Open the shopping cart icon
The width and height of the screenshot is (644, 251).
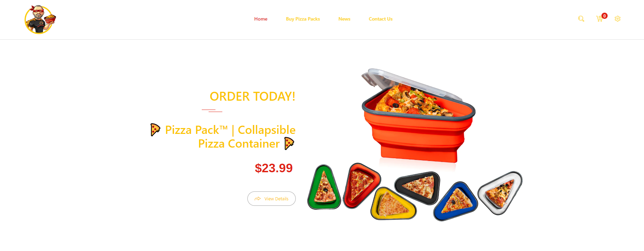[599, 19]
